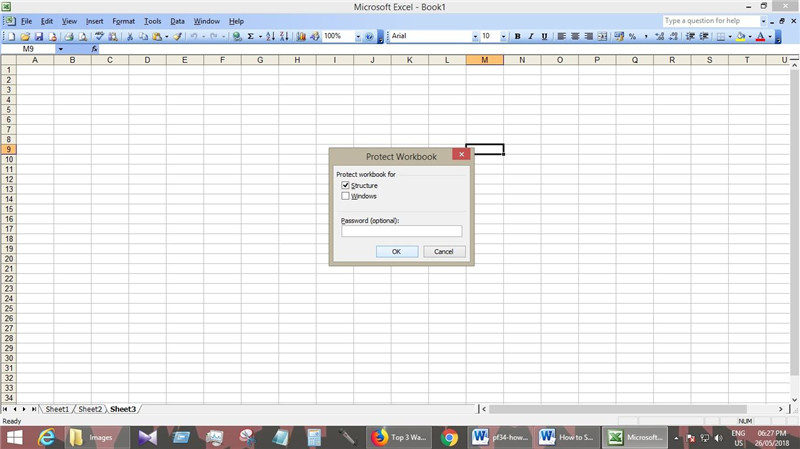Click the New blank workbook icon
The height and width of the screenshot is (449, 800).
(x=11, y=36)
